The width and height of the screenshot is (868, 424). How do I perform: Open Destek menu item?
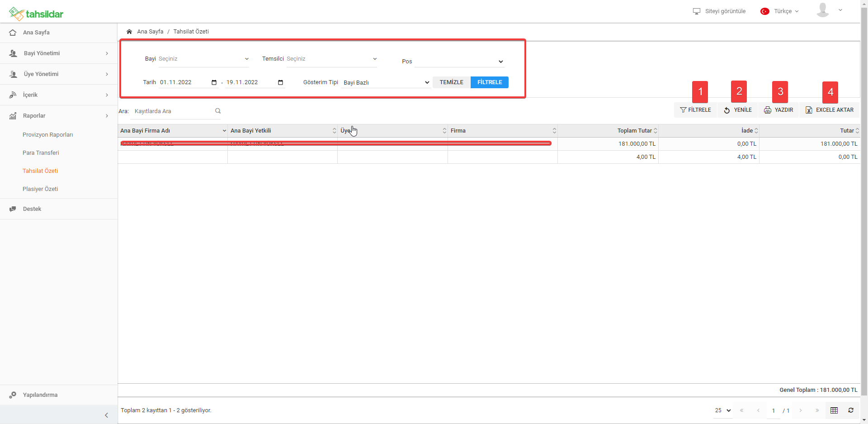tap(59, 209)
